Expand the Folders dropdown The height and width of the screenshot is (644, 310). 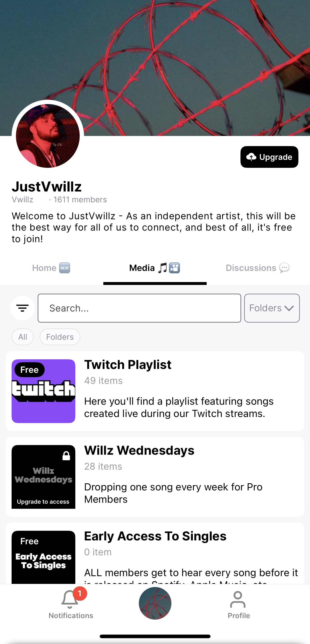(x=272, y=308)
